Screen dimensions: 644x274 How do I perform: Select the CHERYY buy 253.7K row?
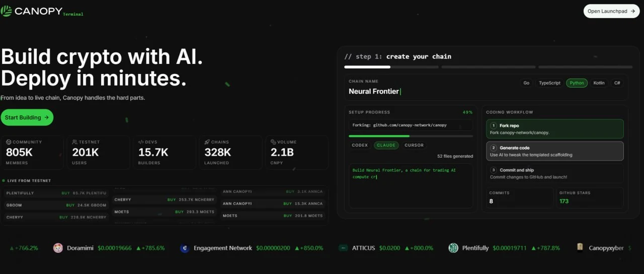tap(164, 199)
